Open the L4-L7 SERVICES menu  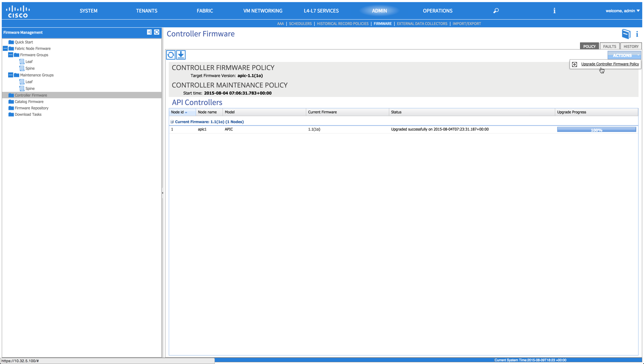coord(321,11)
